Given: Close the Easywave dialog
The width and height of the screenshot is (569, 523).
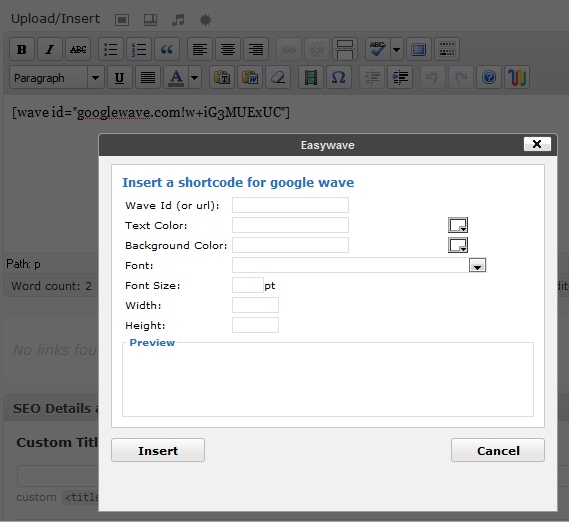Looking at the screenshot, I should [x=537, y=144].
